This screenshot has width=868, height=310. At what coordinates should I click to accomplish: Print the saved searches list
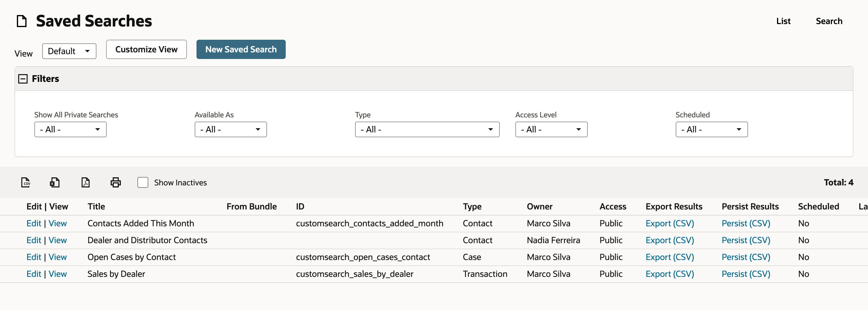point(115,182)
